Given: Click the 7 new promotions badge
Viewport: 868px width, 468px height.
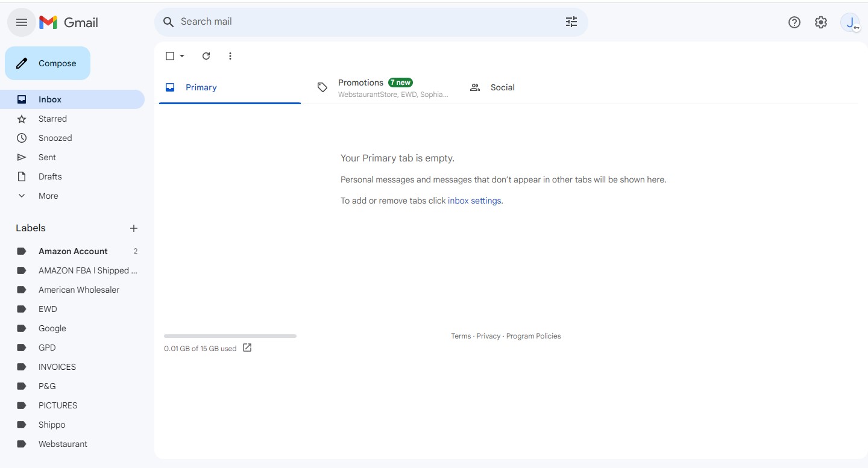Looking at the screenshot, I should (x=400, y=83).
